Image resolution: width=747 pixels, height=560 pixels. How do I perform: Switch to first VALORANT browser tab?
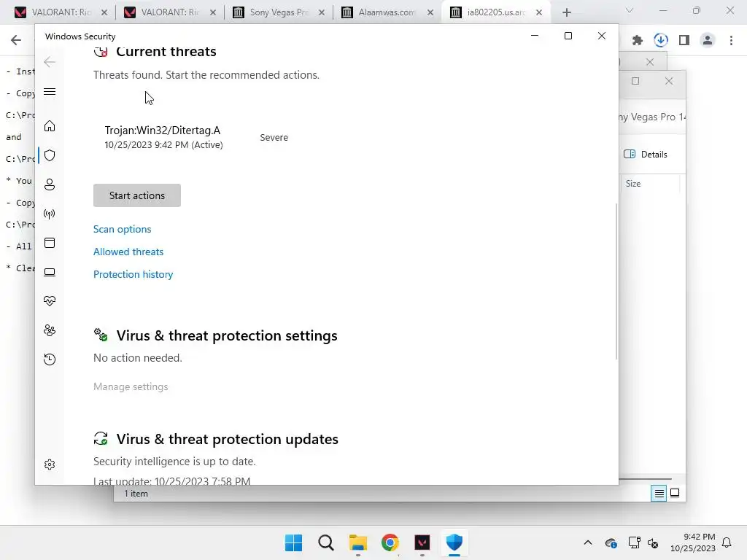point(61,12)
